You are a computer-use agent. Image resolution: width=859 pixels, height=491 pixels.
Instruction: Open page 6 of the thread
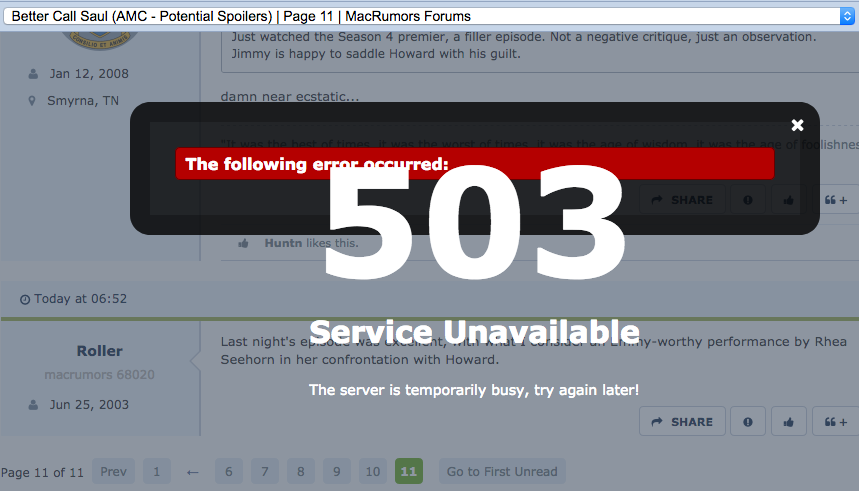click(229, 471)
